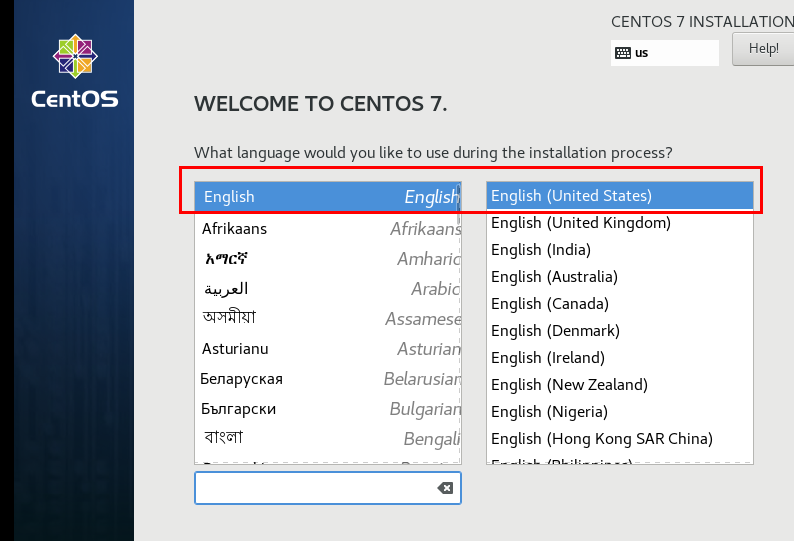Select the Bulgarian language row
The width and height of the screenshot is (794, 541).
pyautogui.click(x=327, y=408)
